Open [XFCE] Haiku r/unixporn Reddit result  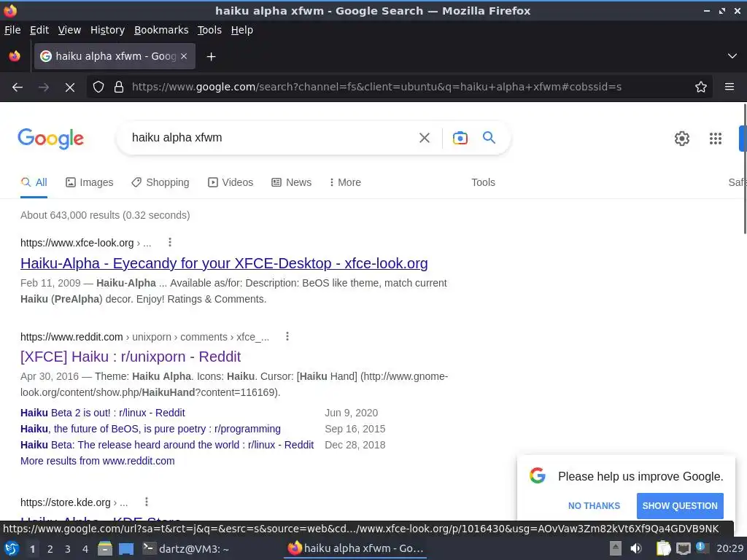pyautogui.click(x=131, y=357)
